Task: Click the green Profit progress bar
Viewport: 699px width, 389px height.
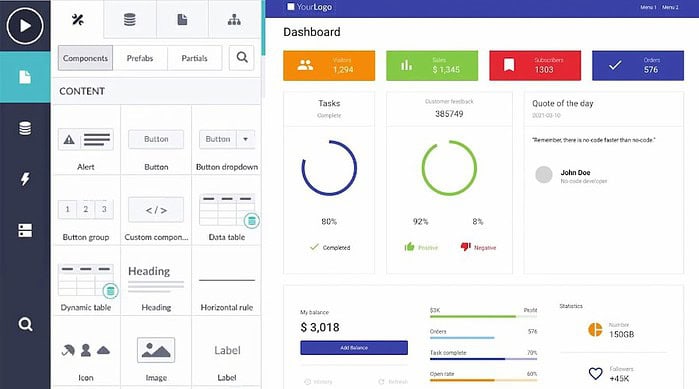Action: [483, 316]
